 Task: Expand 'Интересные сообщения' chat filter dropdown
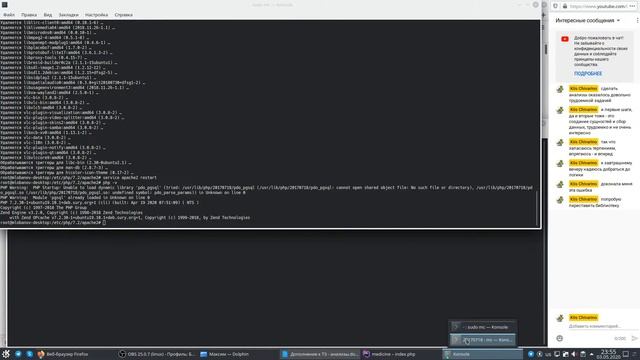click(x=587, y=20)
